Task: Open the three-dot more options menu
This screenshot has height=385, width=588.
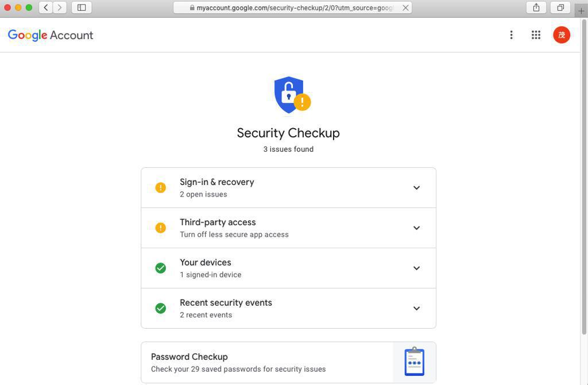Action: pyautogui.click(x=511, y=35)
